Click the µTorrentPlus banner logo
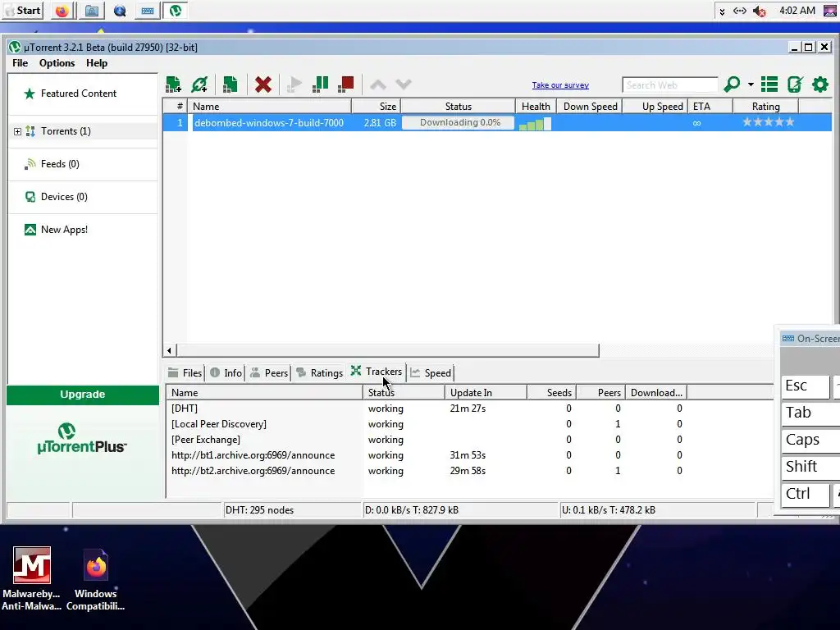Image resolution: width=840 pixels, height=630 pixels. click(x=82, y=438)
